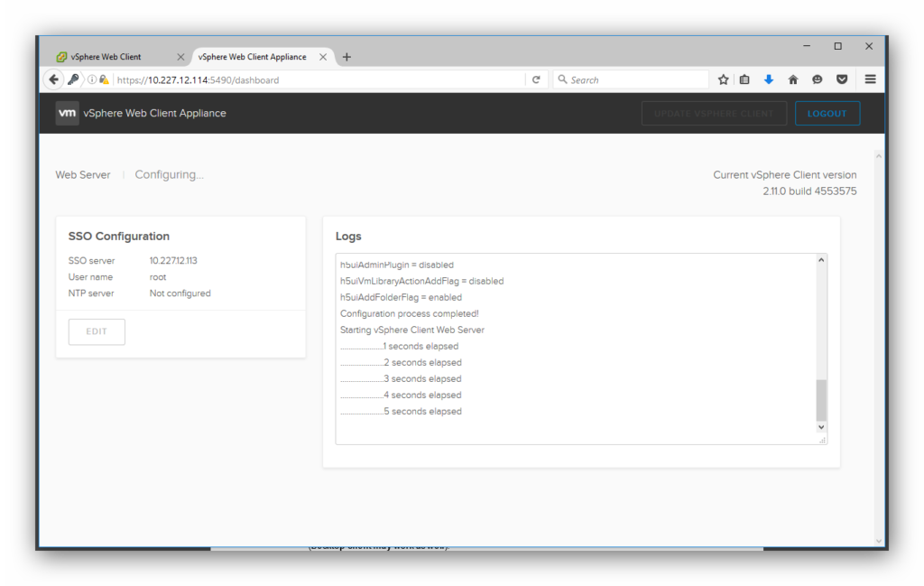Click the EDIT button in SSO Configuration
This screenshot has height=586, width=924.
[x=97, y=331]
